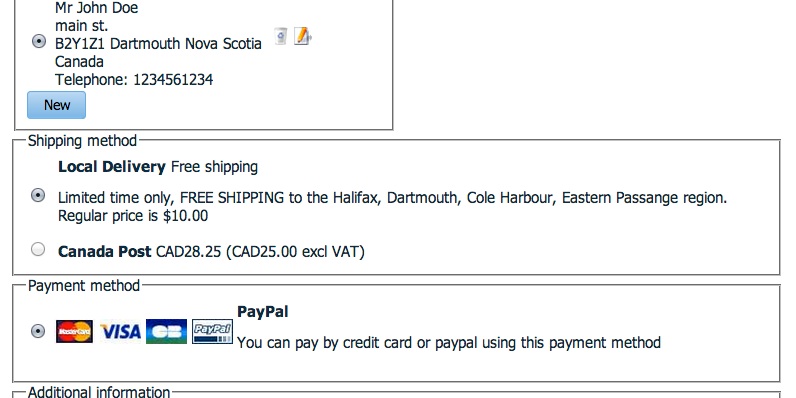The height and width of the screenshot is (398, 796).
Task: Choose Canada Post shipping radio button
Action: (x=38, y=249)
